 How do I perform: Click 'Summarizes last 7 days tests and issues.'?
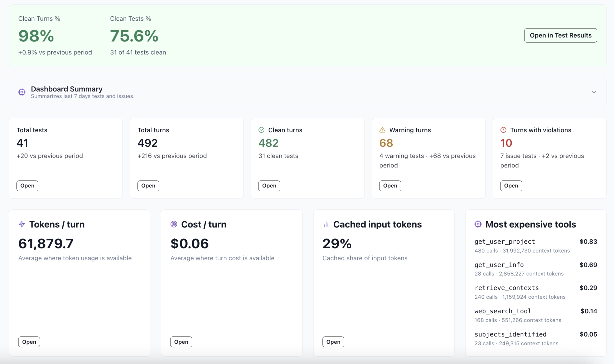tap(83, 96)
